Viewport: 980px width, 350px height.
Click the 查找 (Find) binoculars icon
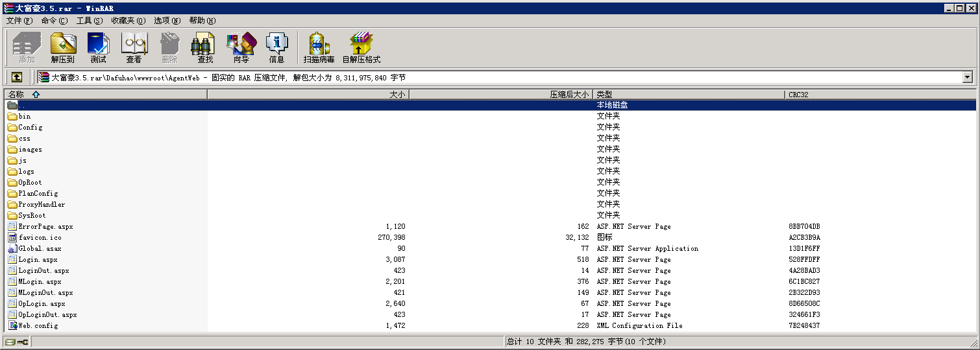click(205, 48)
